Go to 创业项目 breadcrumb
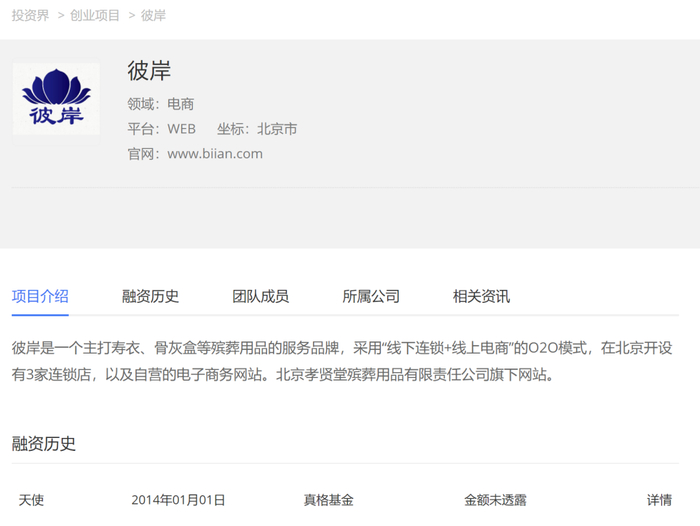 pos(95,16)
